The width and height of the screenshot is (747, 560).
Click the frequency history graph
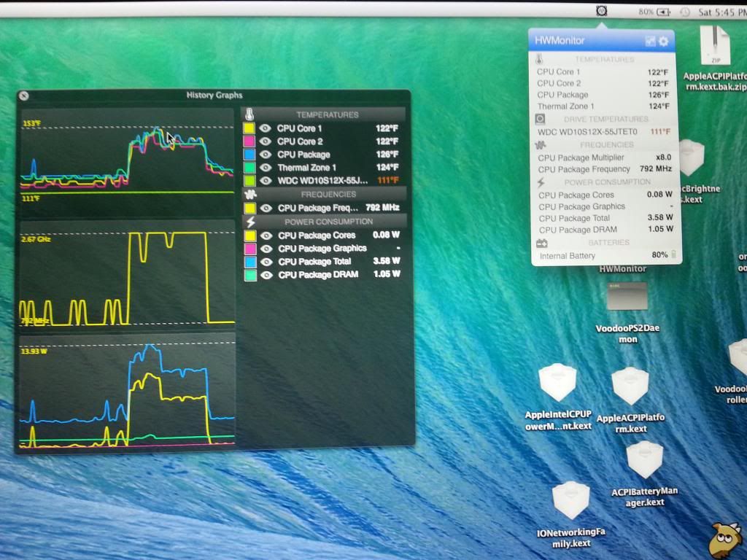[x=127, y=275]
